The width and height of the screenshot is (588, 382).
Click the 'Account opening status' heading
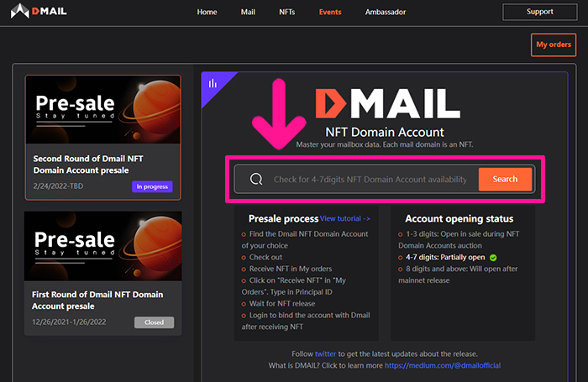(459, 218)
